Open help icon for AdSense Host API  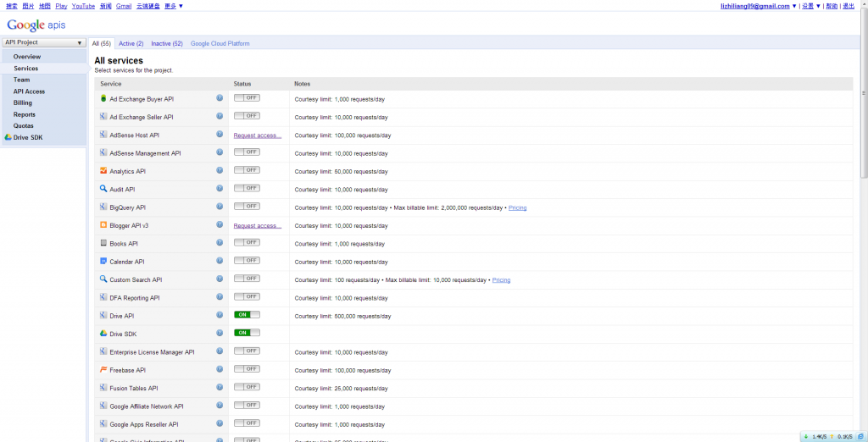tap(220, 134)
